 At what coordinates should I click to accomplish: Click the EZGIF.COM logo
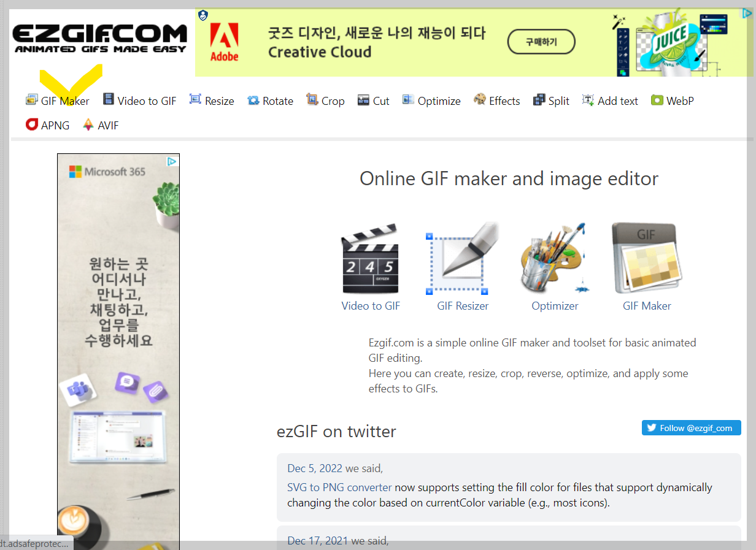[x=99, y=39]
